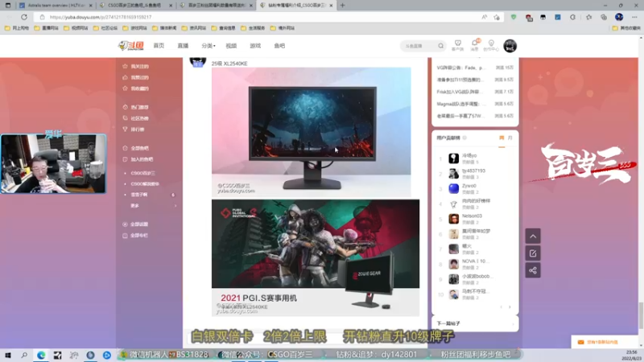Open the all columns item in sidebar
The image size is (644, 362).
click(136, 236)
